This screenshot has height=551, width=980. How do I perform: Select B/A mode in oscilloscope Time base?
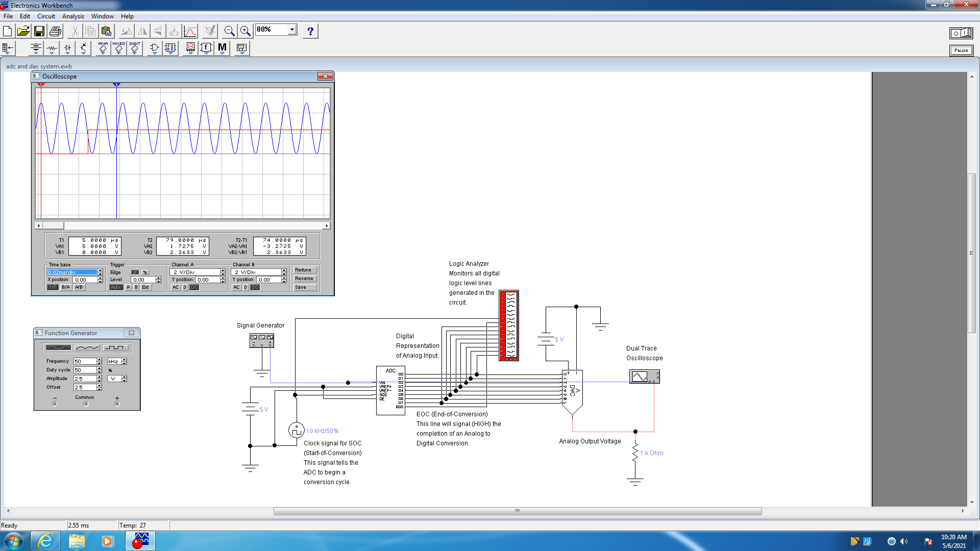[66, 287]
